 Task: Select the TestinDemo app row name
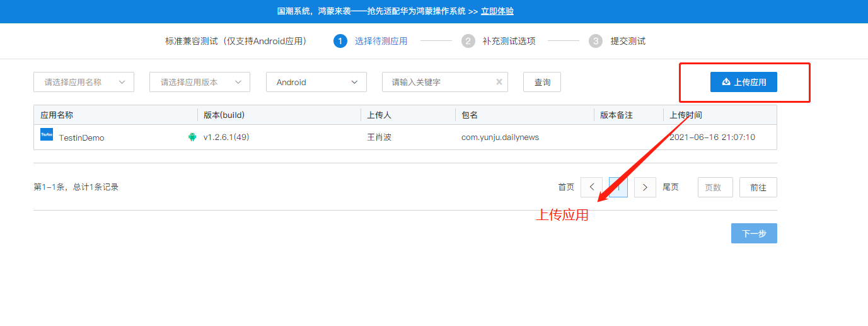pos(82,137)
